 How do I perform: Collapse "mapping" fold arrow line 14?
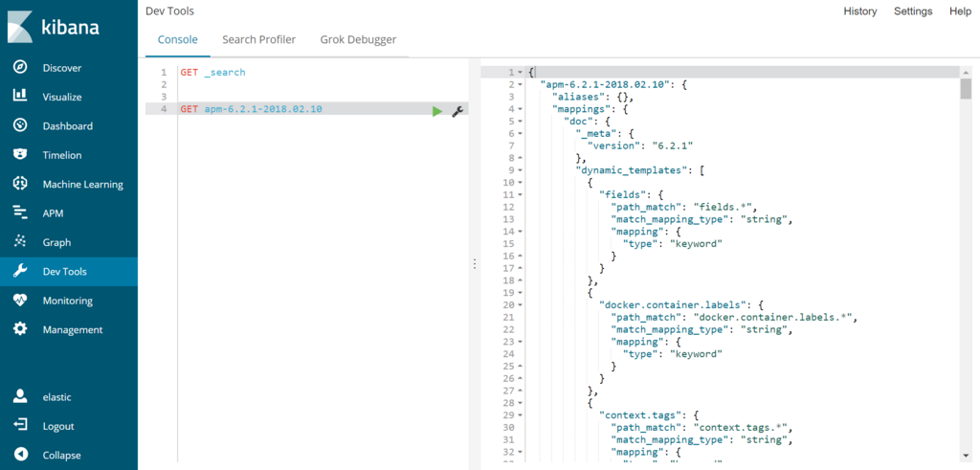click(520, 232)
